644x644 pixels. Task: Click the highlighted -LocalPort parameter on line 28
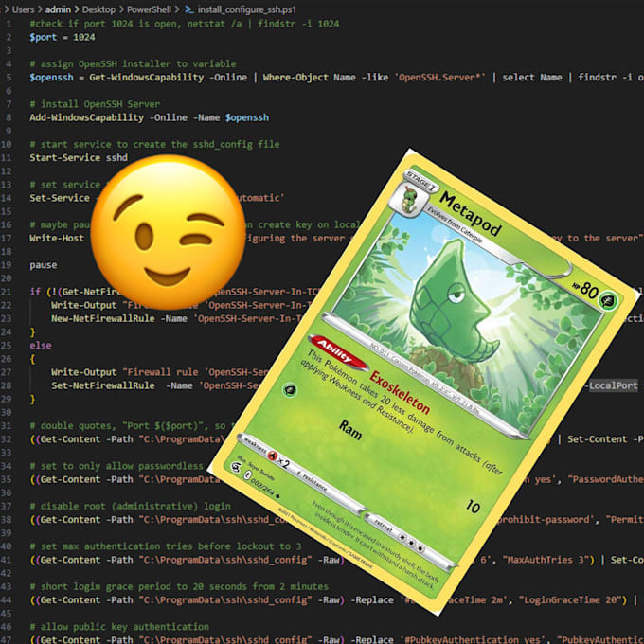pyautogui.click(x=613, y=385)
